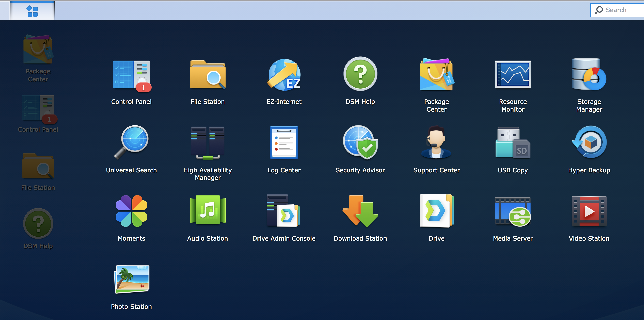Screen dimensions: 644x320
Task: Open the Main Menu grid button
Action: [32, 11]
